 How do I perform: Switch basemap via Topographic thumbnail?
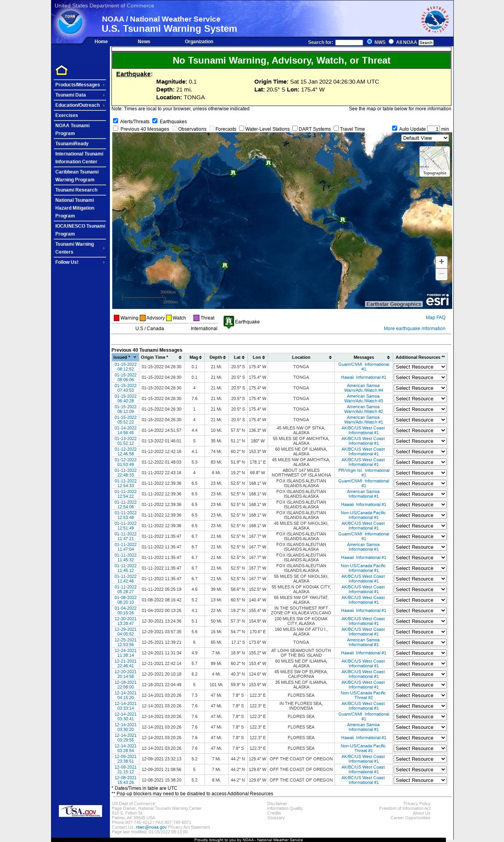coord(435,161)
